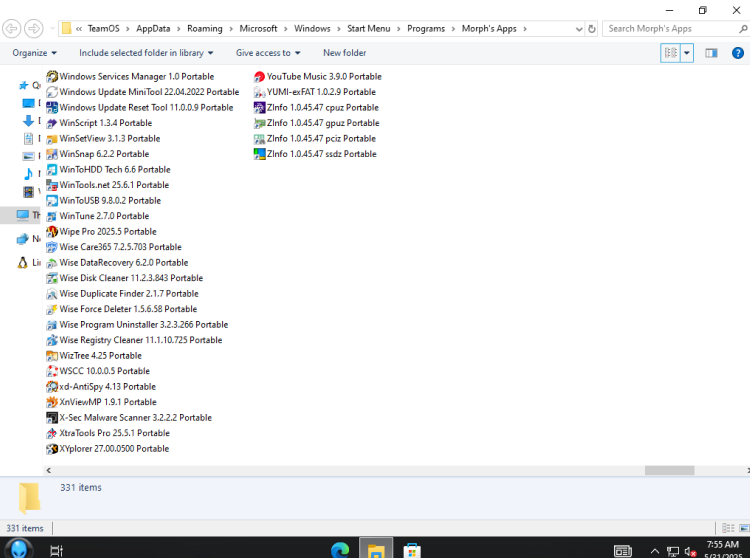Click ZInfo 1.0.45.47 ssdz Portable icon
The height and width of the screenshot is (558, 750).
pyautogui.click(x=259, y=154)
